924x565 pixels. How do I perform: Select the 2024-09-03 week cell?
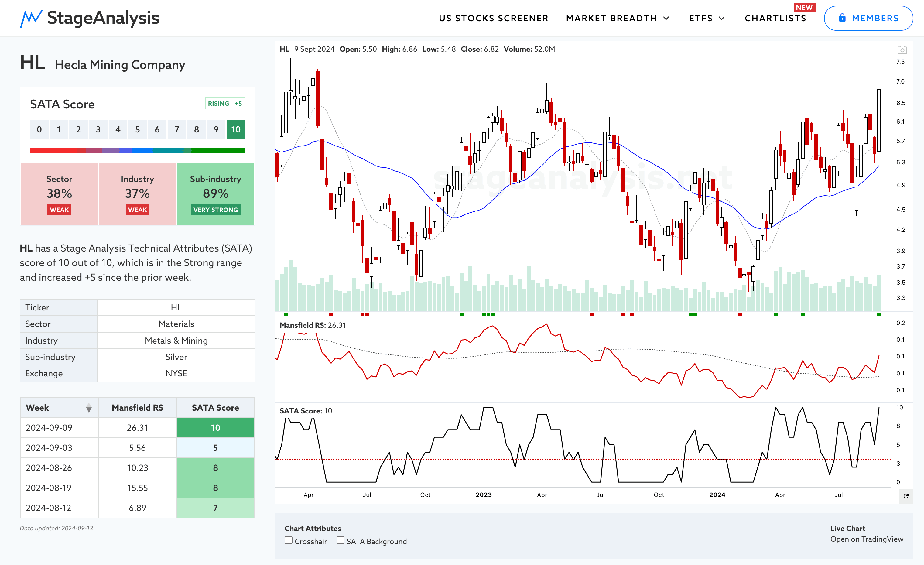tap(60, 448)
